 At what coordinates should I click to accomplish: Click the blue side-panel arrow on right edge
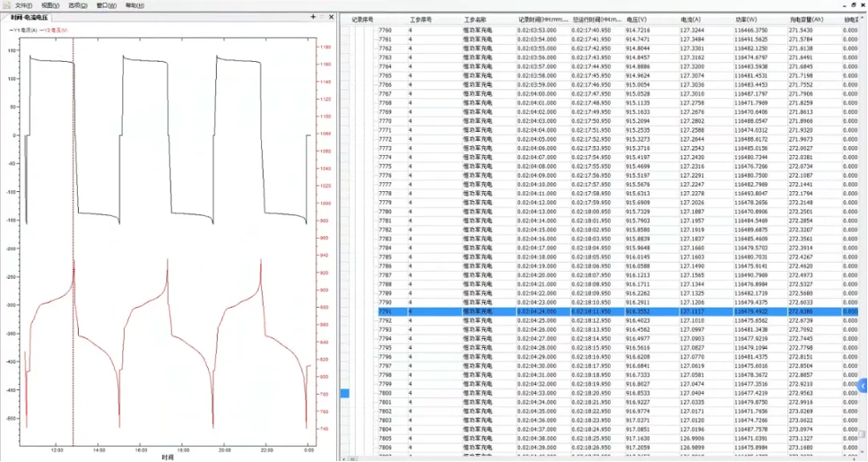863,384
